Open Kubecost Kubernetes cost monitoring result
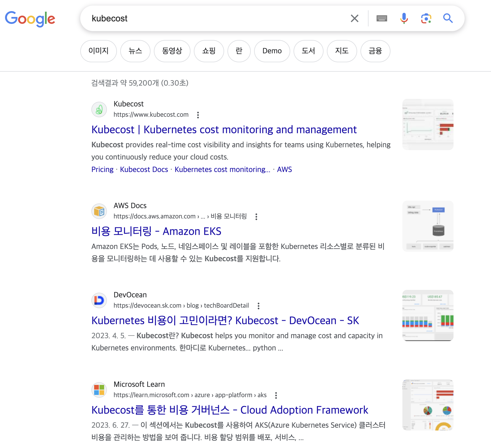 point(224,130)
